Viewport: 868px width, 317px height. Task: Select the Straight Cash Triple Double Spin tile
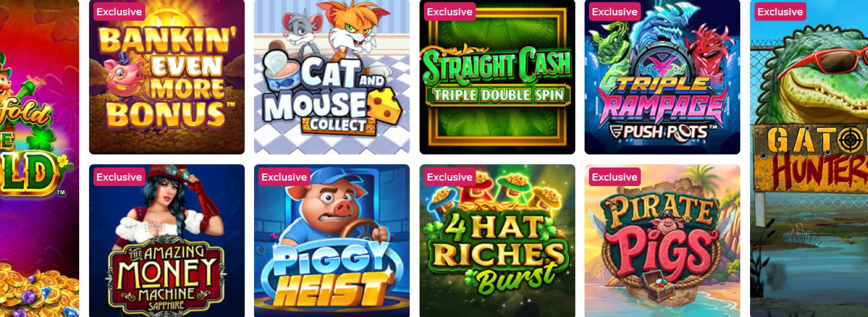tap(497, 77)
